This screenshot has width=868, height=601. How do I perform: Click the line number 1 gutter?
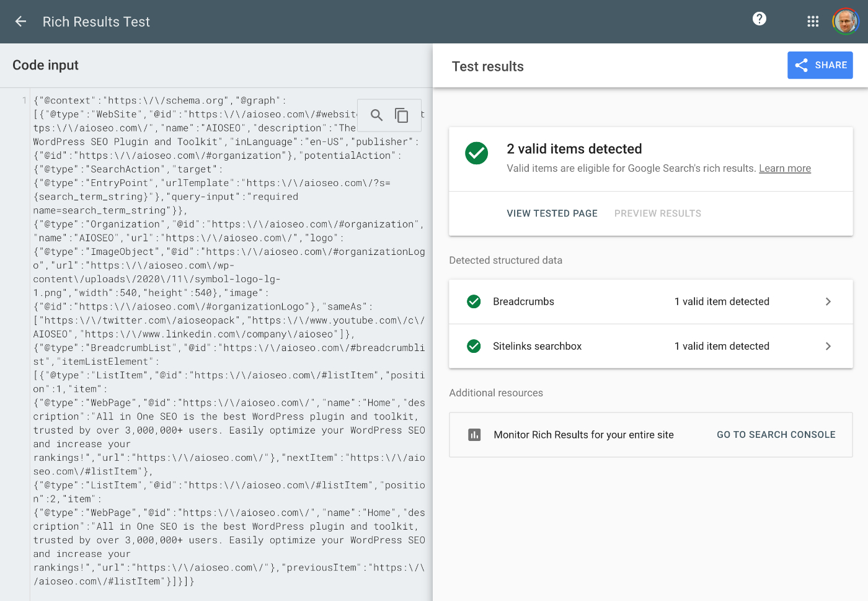tap(24, 100)
